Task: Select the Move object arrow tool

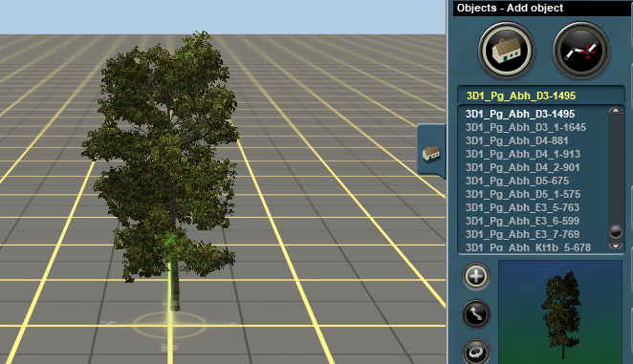Action: 476,314
